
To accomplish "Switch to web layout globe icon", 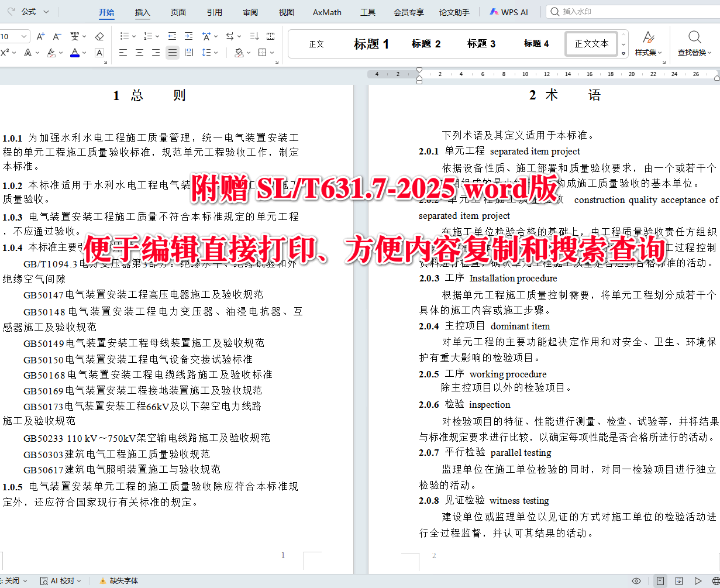I will tap(716, 581).
